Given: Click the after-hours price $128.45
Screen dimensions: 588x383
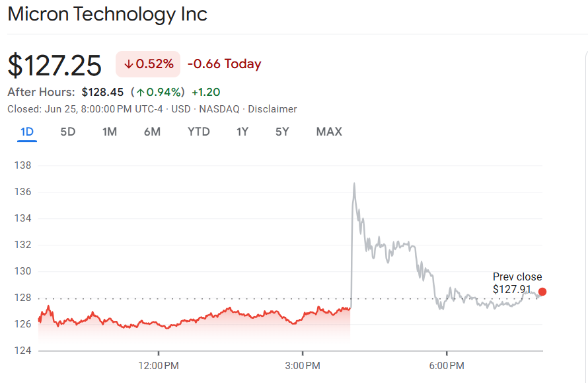Looking at the screenshot, I should 102,92.
